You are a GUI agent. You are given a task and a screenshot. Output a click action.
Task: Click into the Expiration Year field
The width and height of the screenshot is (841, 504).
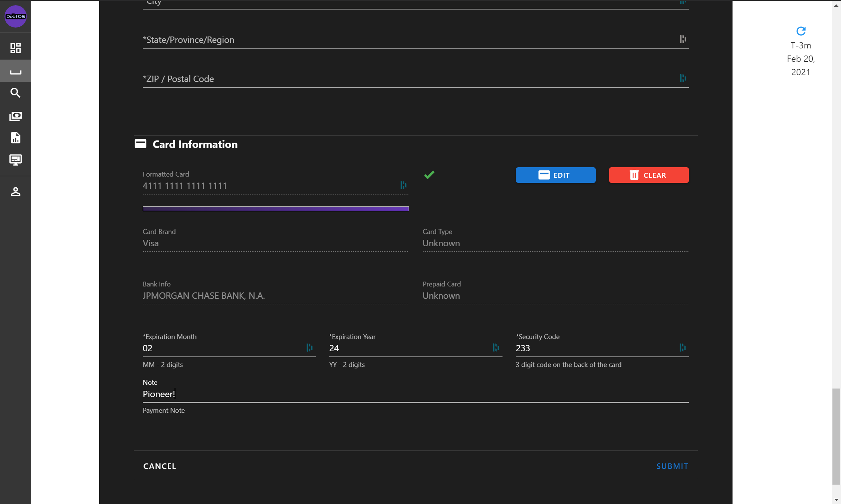410,348
